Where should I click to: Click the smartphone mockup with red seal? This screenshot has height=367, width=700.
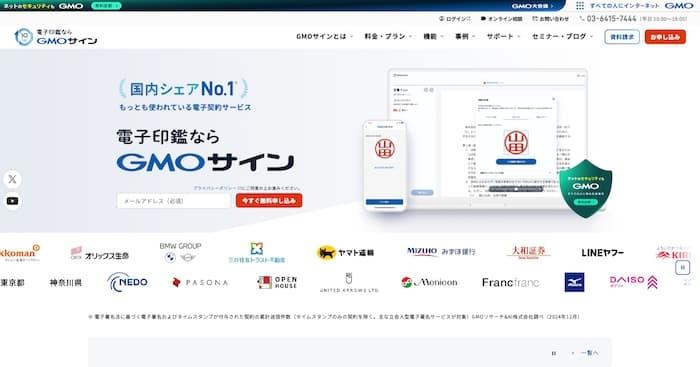click(x=384, y=165)
